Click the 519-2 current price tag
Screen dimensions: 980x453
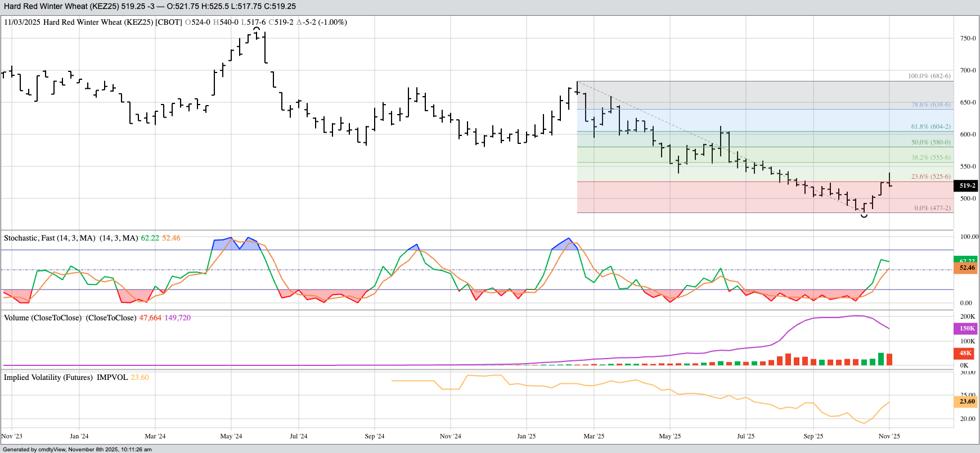[966, 185]
